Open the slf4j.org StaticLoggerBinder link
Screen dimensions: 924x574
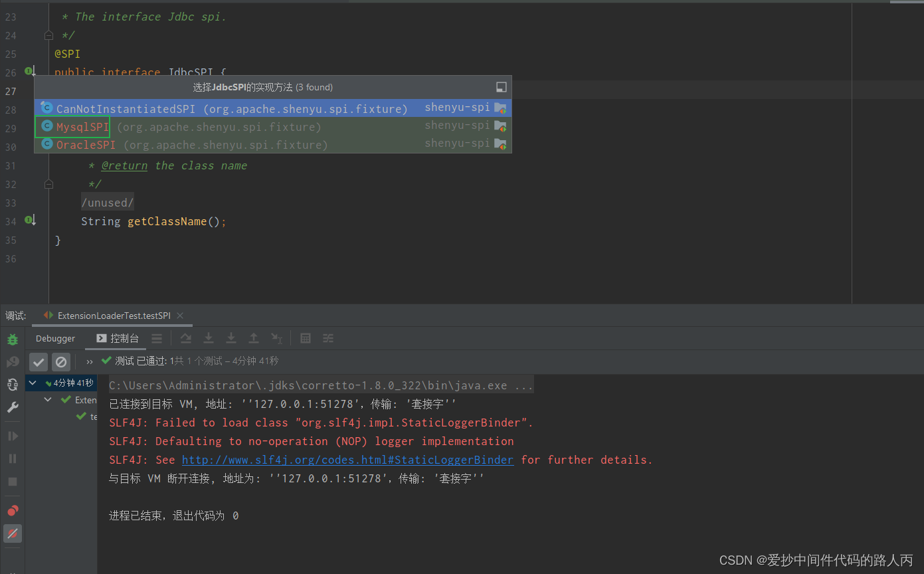tap(347, 460)
